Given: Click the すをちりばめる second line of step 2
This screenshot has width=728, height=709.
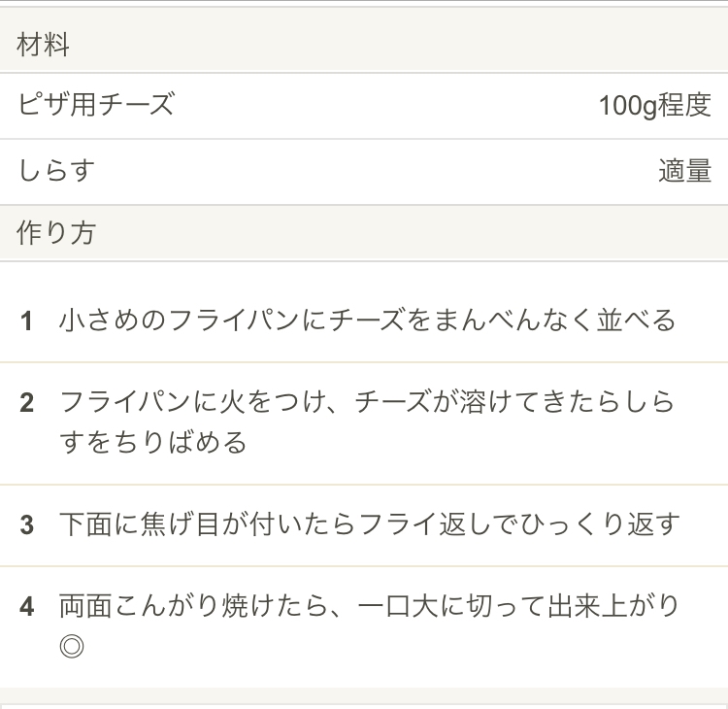Looking at the screenshot, I should pyautogui.click(x=153, y=442).
